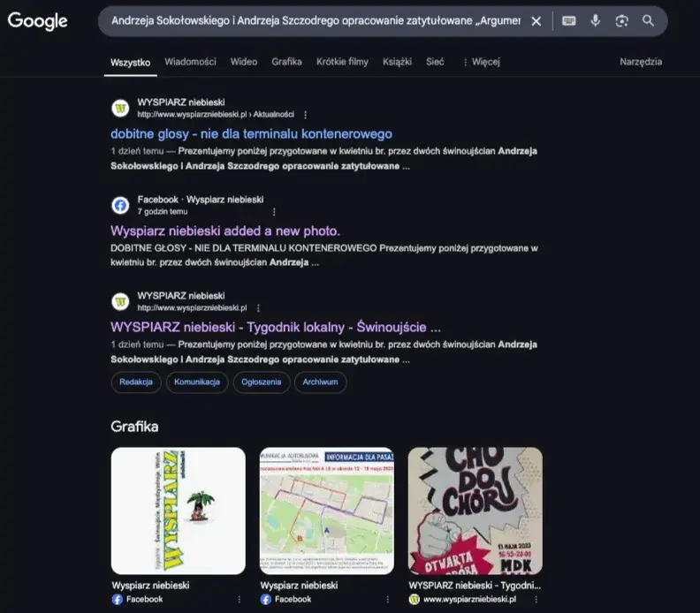Open the on-screen keyboard icon

(569, 20)
